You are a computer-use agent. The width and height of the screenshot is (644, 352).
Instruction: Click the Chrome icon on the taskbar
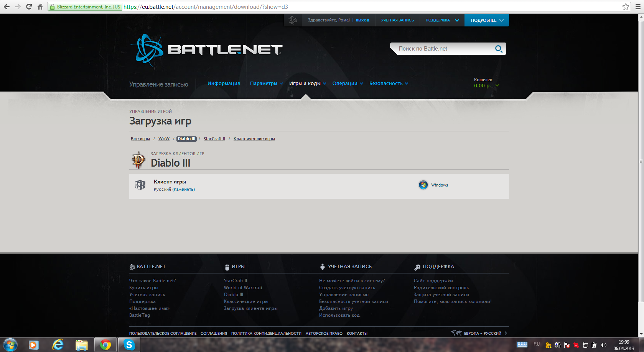(105, 345)
